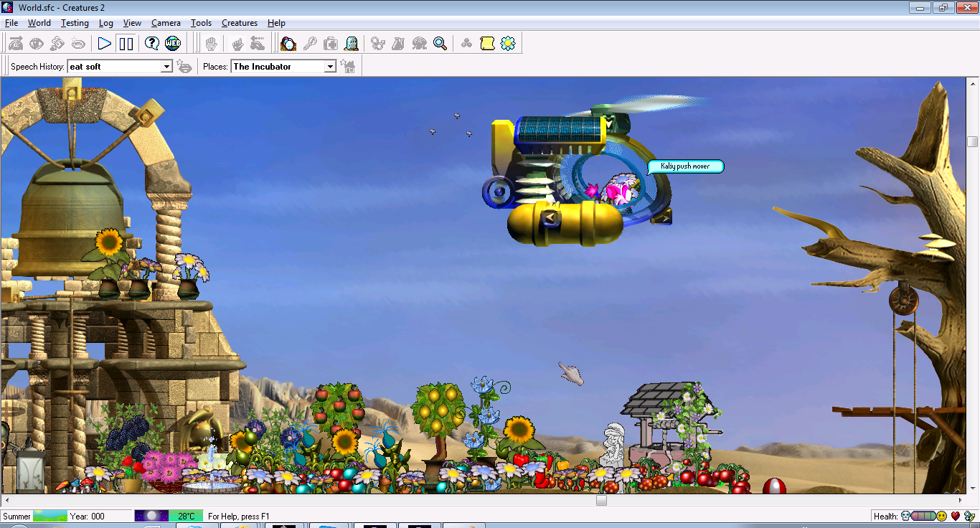The image size is (980, 528).
Task: Open the Health Kit first-aid icon
Action: (331, 44)
